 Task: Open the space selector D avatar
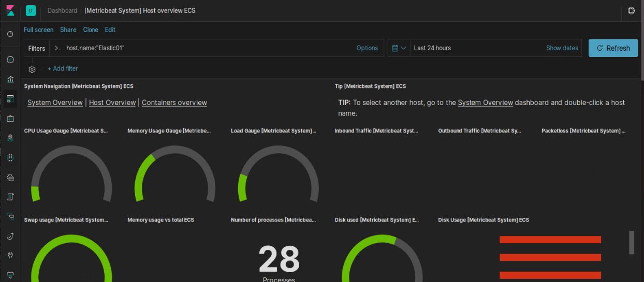[x=31, y=10]
